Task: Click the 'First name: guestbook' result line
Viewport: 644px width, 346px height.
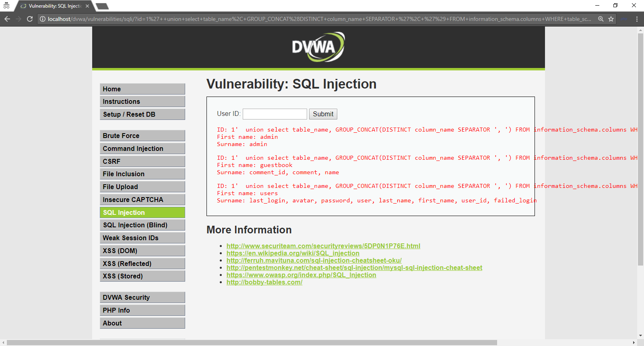Action: coord(255,165)
